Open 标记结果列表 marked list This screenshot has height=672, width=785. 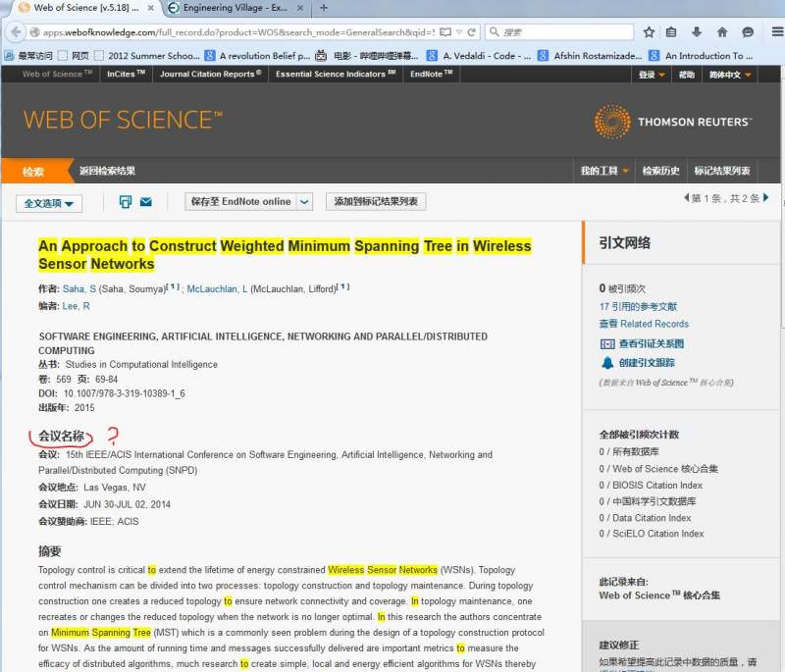tap(722, 171)
